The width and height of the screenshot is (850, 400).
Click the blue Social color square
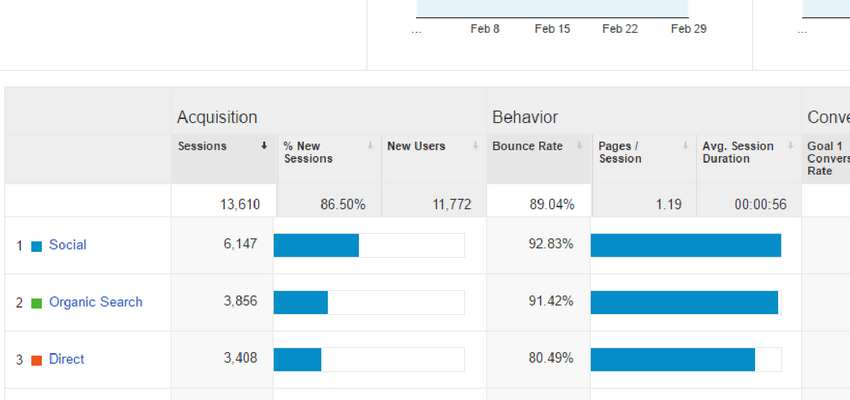[x=36, y=247]
